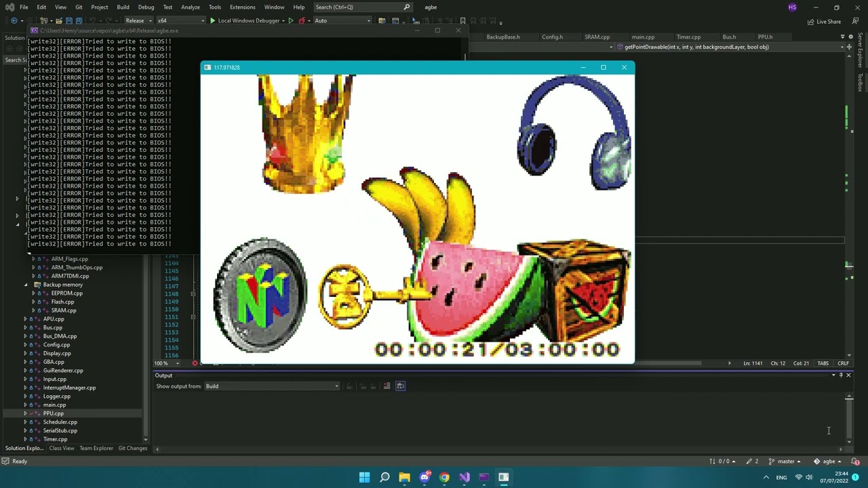Click the Live Share icon
This screenshot has height=488, width=868.
point(824,21)
